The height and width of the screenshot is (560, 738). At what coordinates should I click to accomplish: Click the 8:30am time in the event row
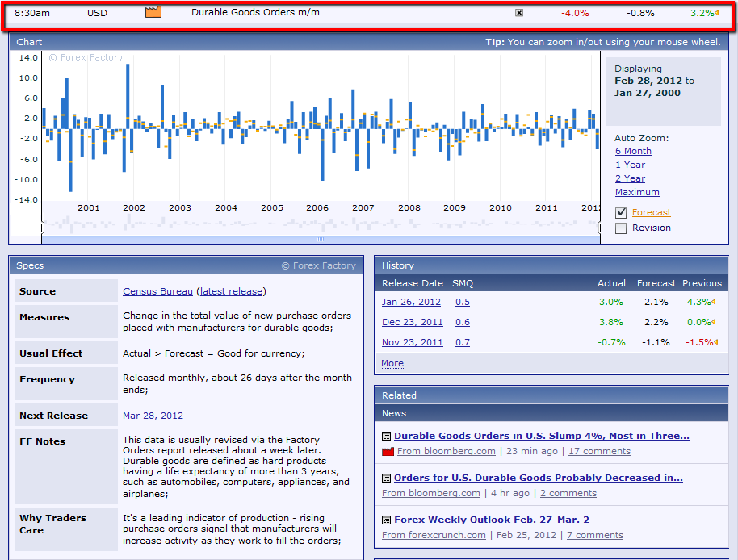click(x=32, y=13)
